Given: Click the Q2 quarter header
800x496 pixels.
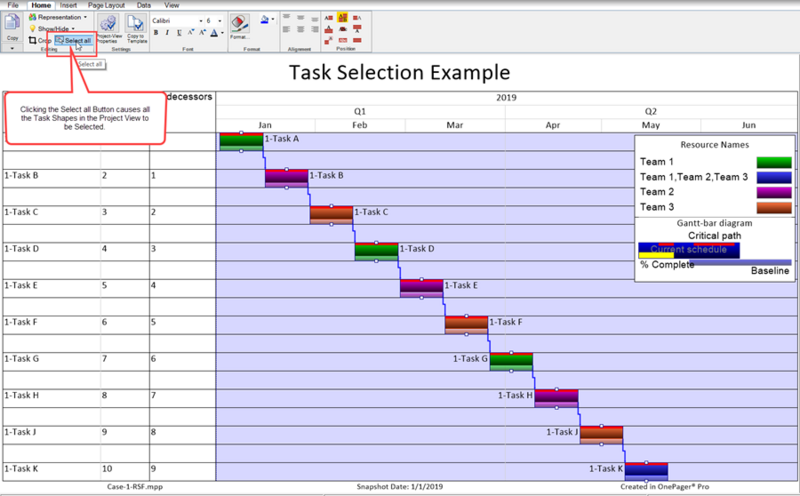Looking at the screenshot, I should [x=651, y=111].
